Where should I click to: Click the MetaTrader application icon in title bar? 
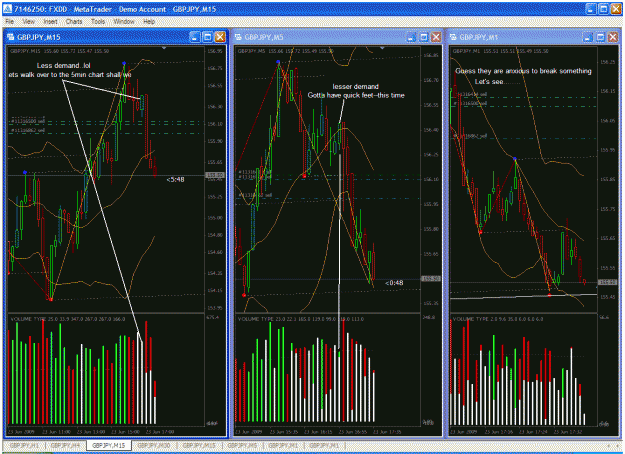(x=7, y=9)
